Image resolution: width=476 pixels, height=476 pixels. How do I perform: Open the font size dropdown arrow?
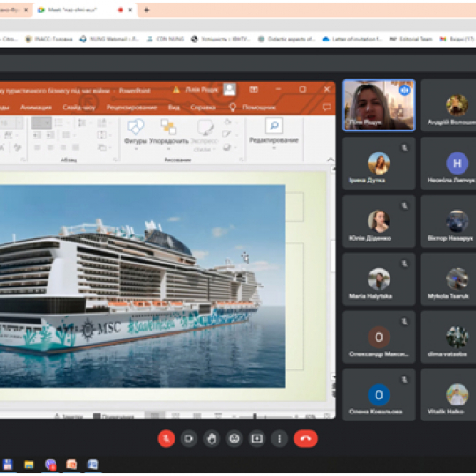[19, 123]
